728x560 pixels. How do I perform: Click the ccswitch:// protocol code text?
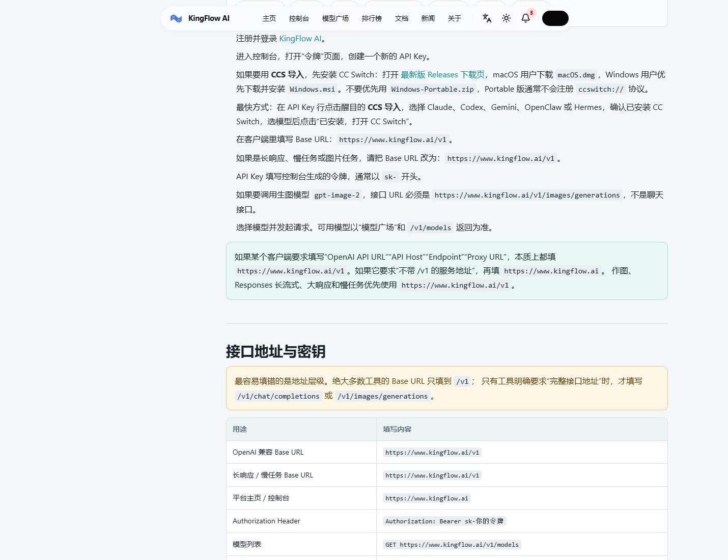coord(601,89)
